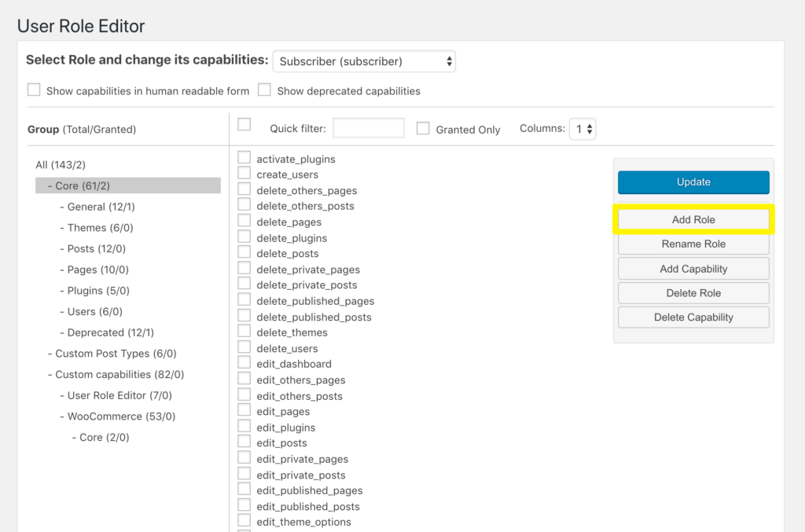Open the role selection dropdown
Screen dimensions: 805x532
click(x=364, y=61)
